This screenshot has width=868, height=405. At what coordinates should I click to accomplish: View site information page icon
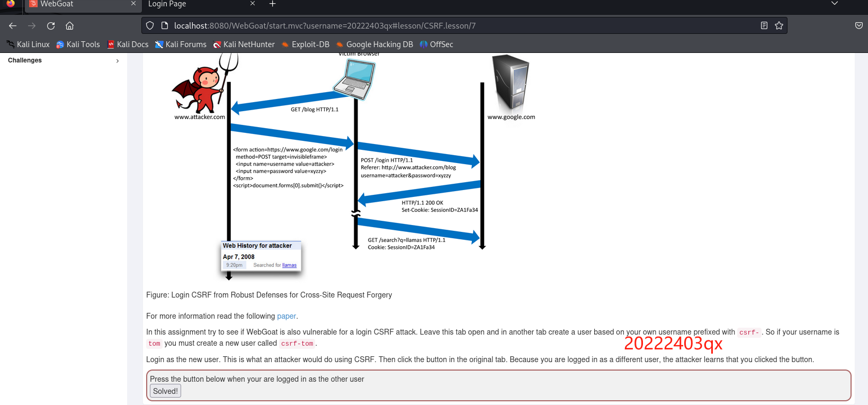[x=164, y=25]
